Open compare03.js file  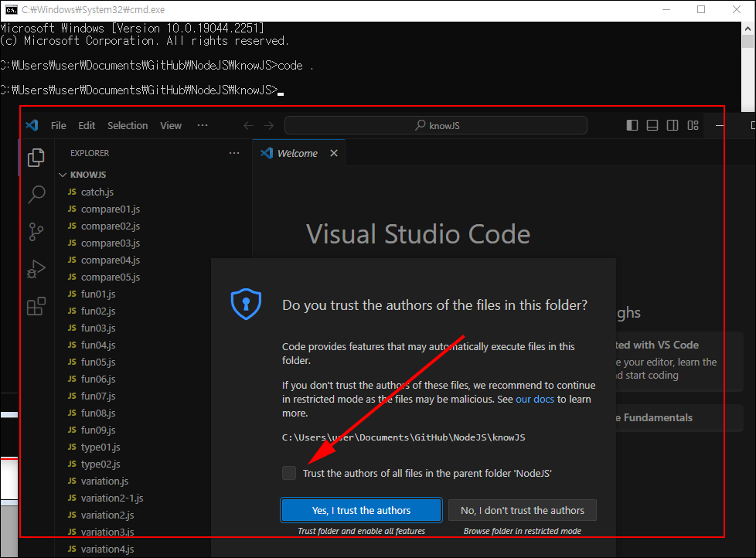[x=111, y=243]
